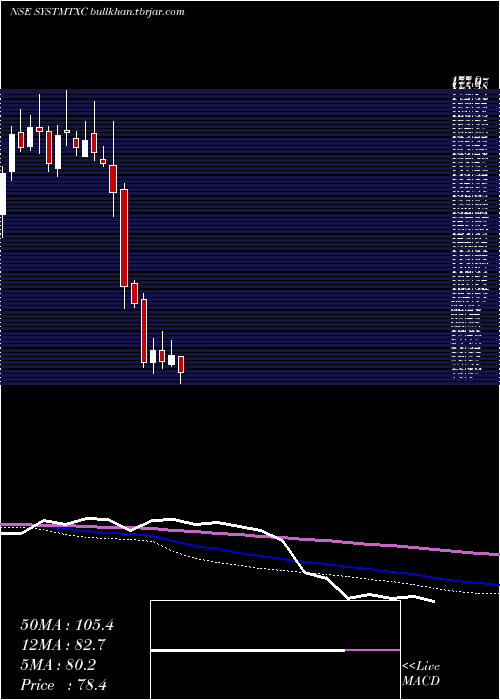
Task: Click the purple segment of the MACD line
Action: tap(372, 650)
